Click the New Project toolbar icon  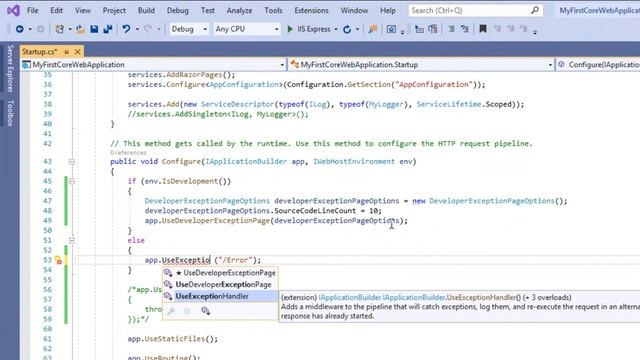pyautogui.click(x=60, y=29)
